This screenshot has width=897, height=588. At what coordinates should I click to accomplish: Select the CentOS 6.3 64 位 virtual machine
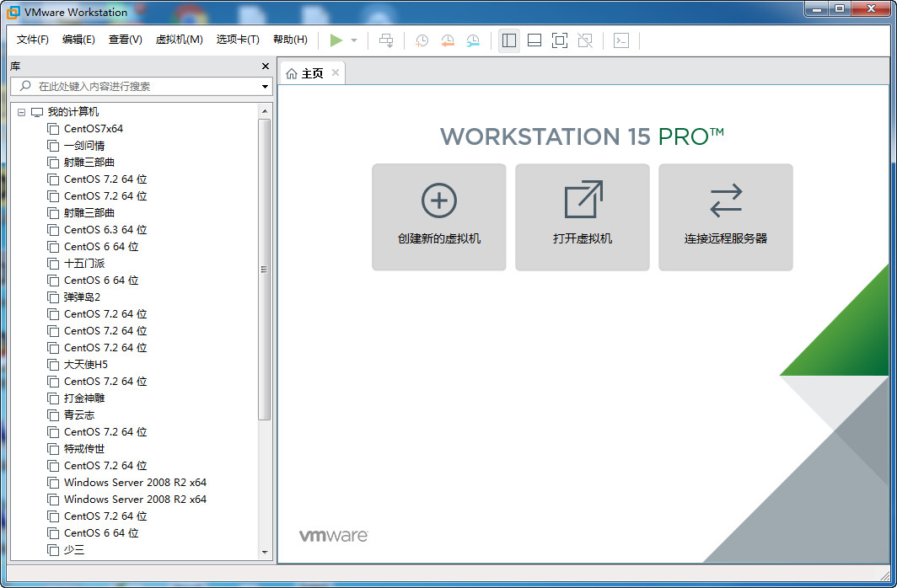105,230
